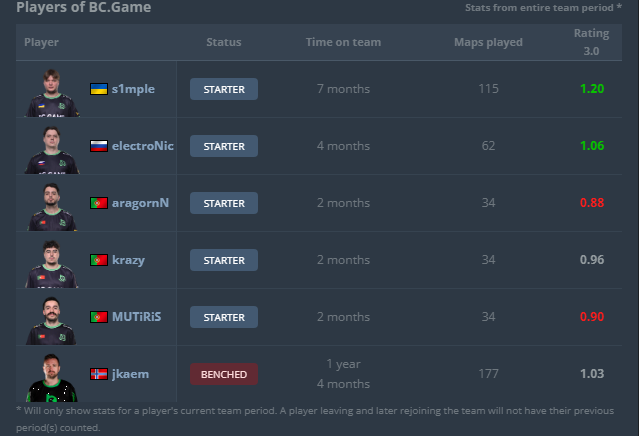Click the Norway flag beside jkaem
The width and height of the screenshot is (639, 436).
(99, 374)
